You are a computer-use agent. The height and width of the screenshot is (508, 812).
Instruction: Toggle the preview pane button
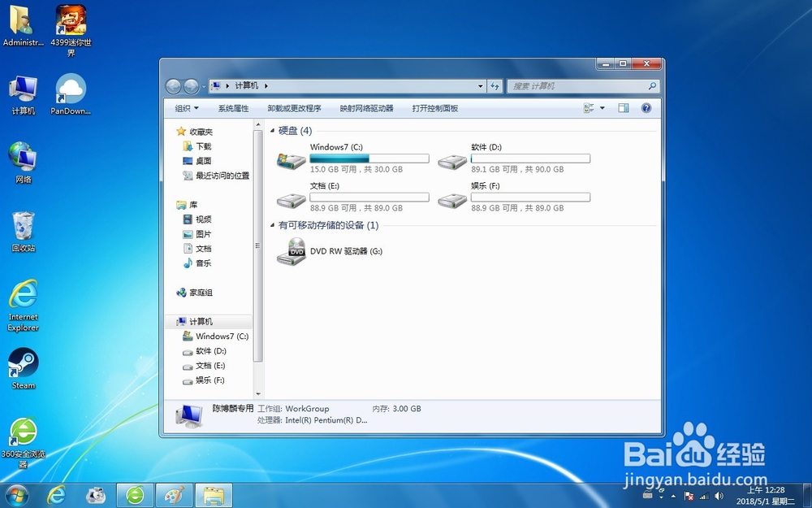tap(624, 108)
